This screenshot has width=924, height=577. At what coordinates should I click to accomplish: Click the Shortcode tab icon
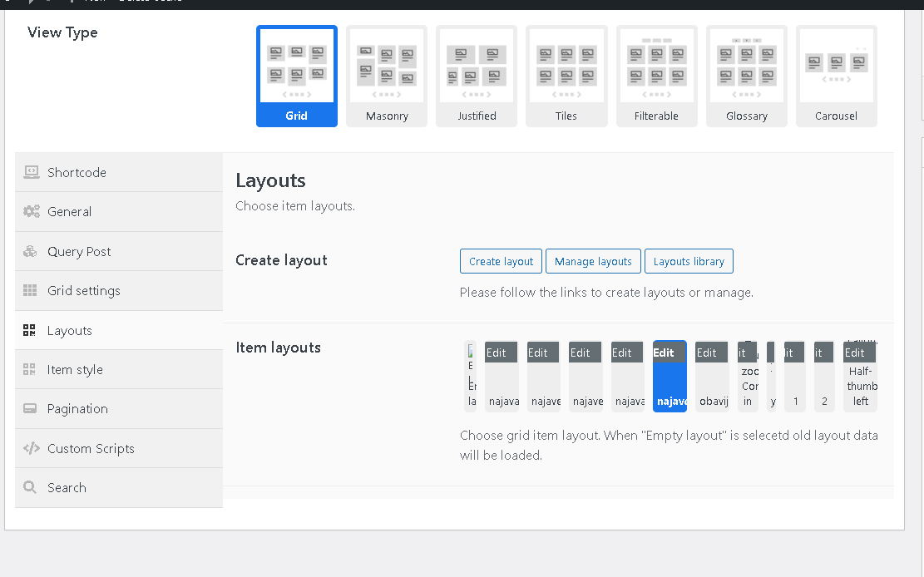click(31, 172)
